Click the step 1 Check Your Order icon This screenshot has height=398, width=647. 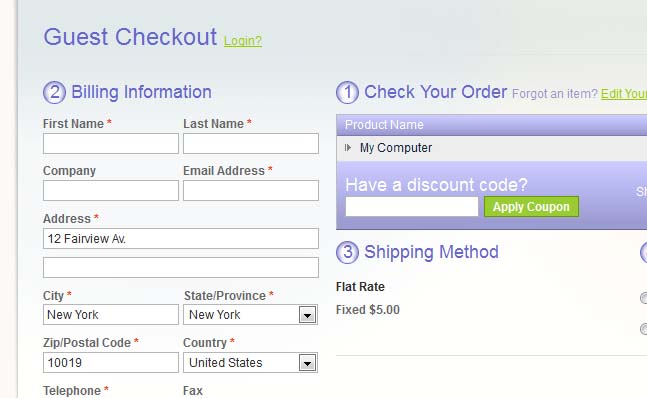point(347,92)
